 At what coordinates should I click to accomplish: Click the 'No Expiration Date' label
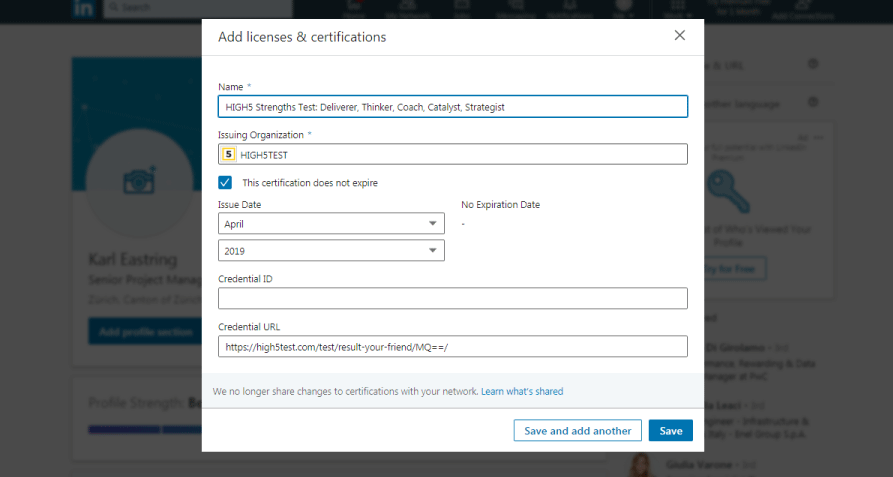(x=501, y=204)
